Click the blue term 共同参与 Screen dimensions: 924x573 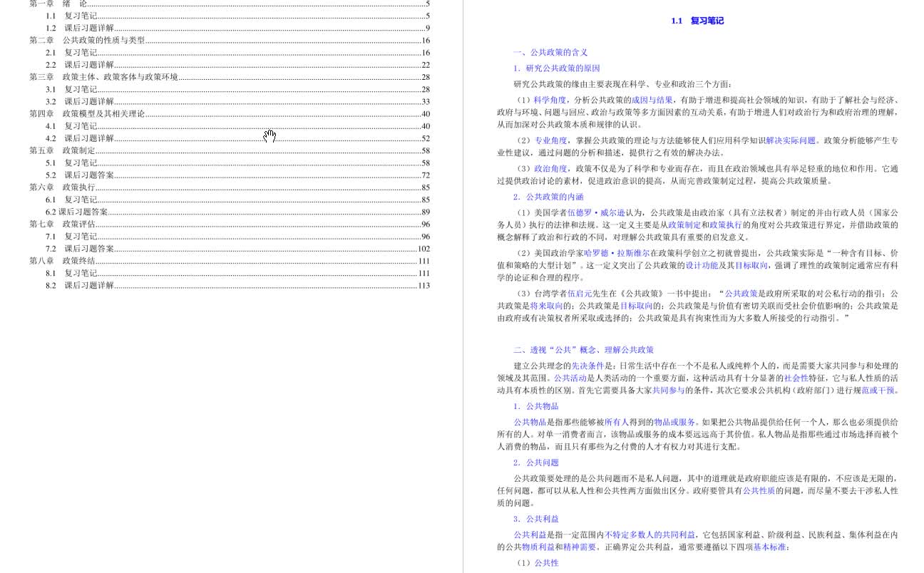click(x=669, y=390)
